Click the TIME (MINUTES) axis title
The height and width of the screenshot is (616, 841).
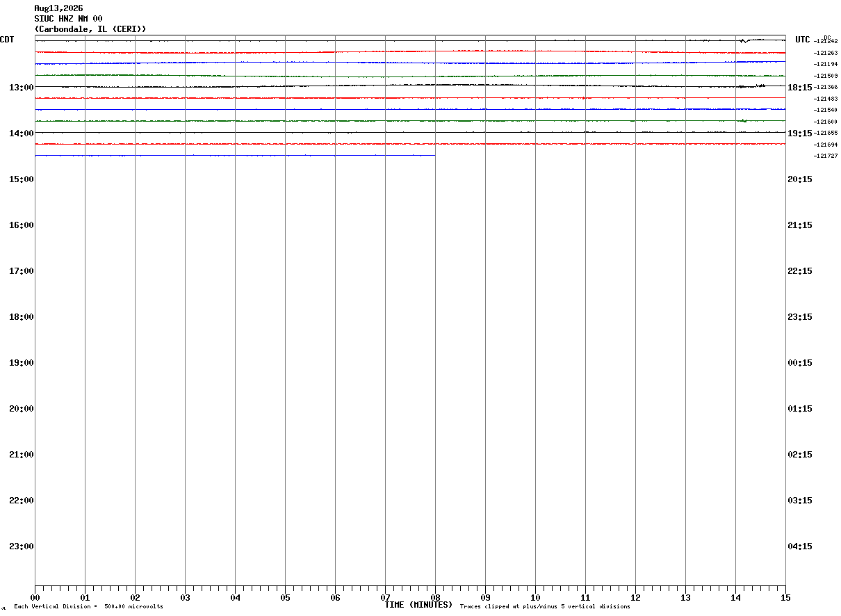tap(418, 605)
